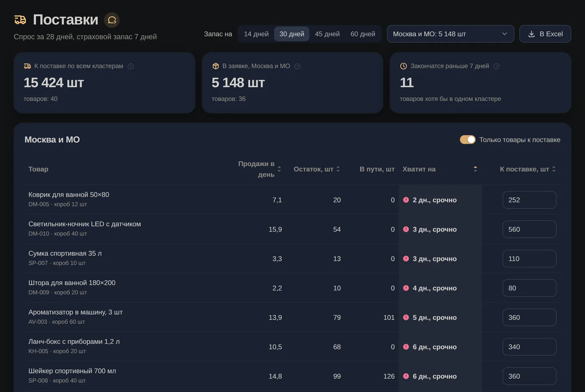
Task: Open the Москва и МО cluster dropdown
Action: click(450, 34)
